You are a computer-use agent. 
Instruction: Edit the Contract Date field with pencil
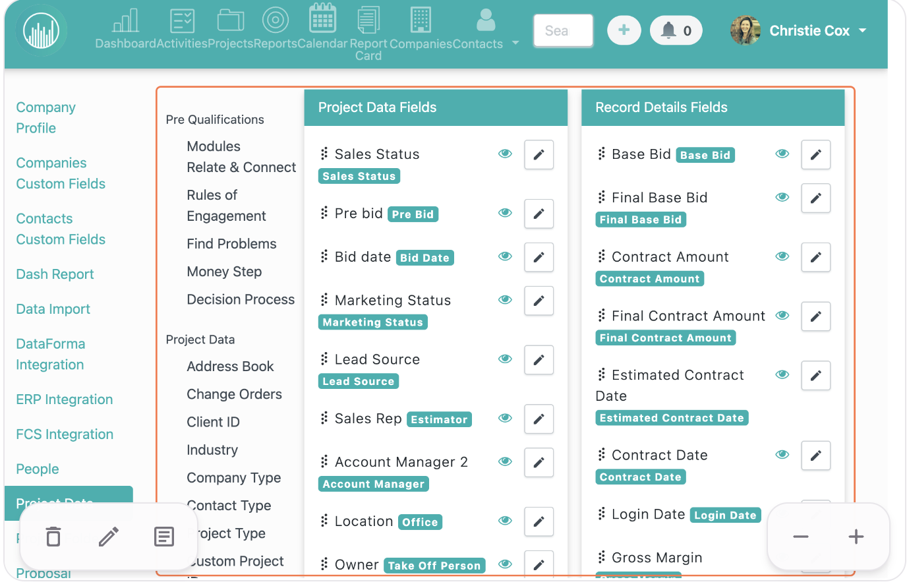point(815,456)
